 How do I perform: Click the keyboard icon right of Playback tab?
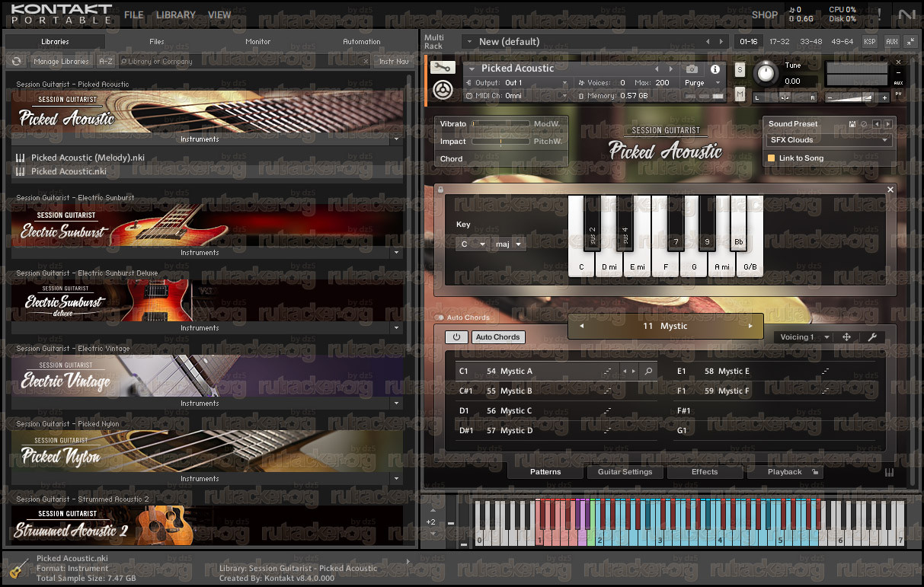(x=889, y=472)
